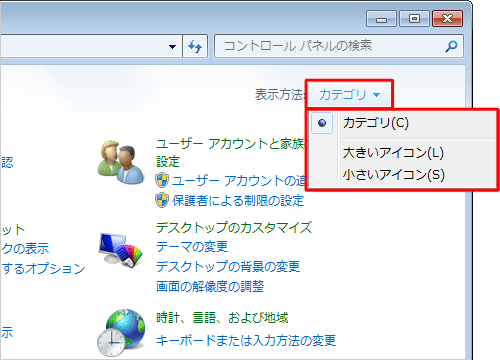Click the globe and clock icon
This screenshot has width=500, height=360.
coord(121,333)
